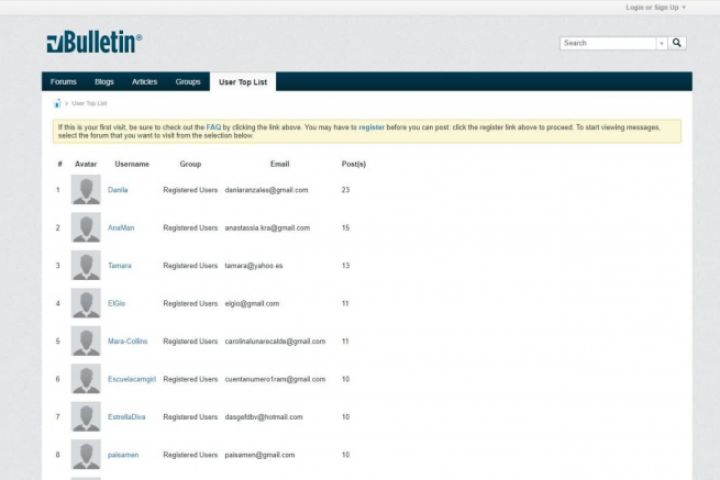Open EstrellaDiva user profile link
The width and height of the screenshot is (720, 480).
(x=126, y=417)
